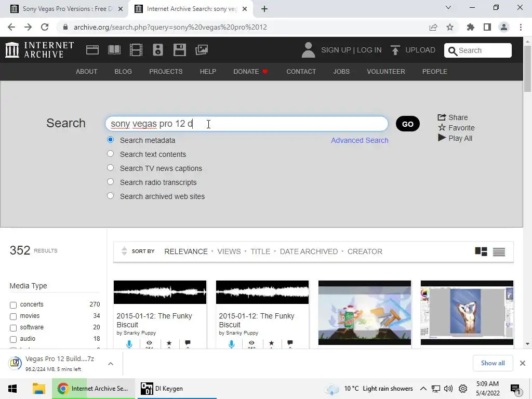532x399 pixels.
Task: Bookmark this page star icon
Action: 450,27
